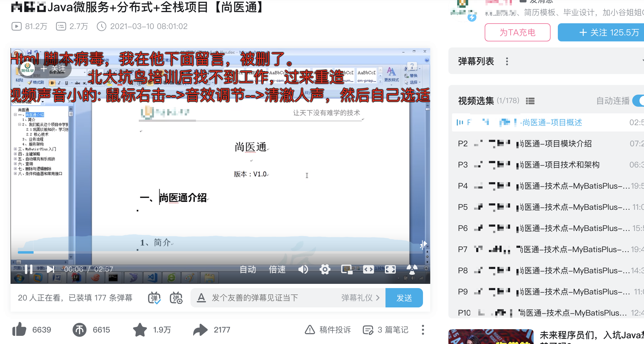644x344 pixels.
Task: Open the 3 篇笔记 notes
Action: point(385,329)
